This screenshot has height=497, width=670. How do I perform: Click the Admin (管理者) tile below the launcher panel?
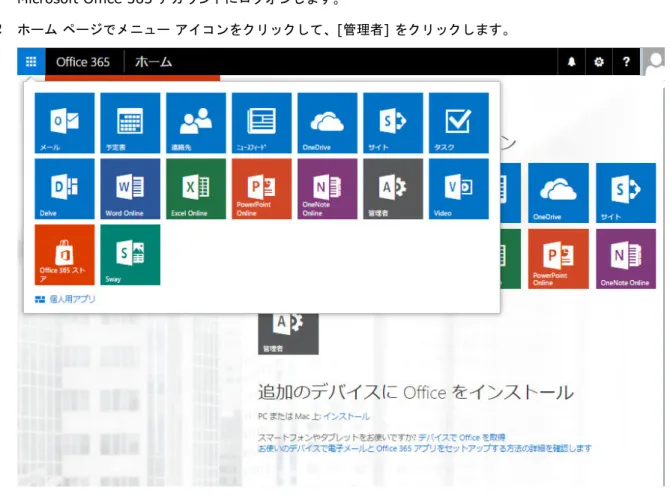point(288,333)
